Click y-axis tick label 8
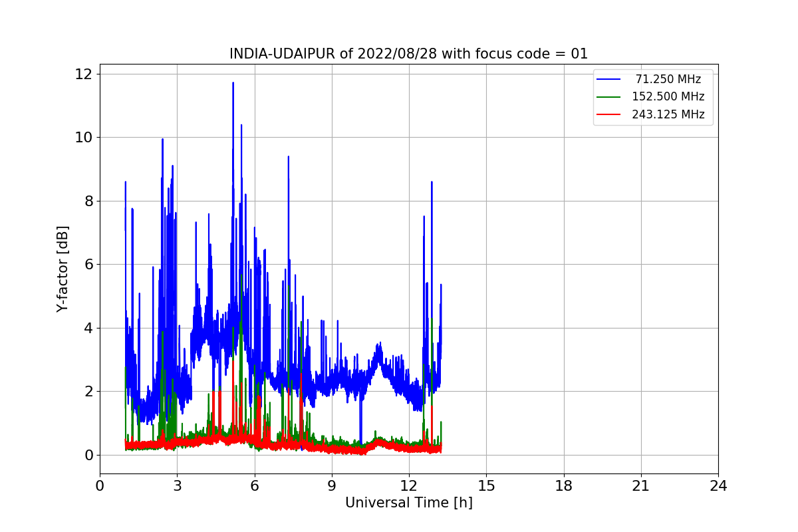 pyautogui.click(x=88, y=201)
